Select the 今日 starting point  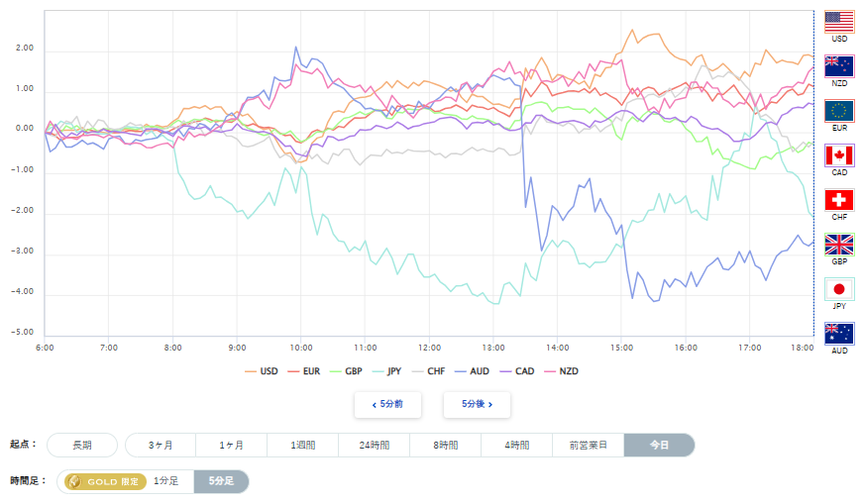659,445
